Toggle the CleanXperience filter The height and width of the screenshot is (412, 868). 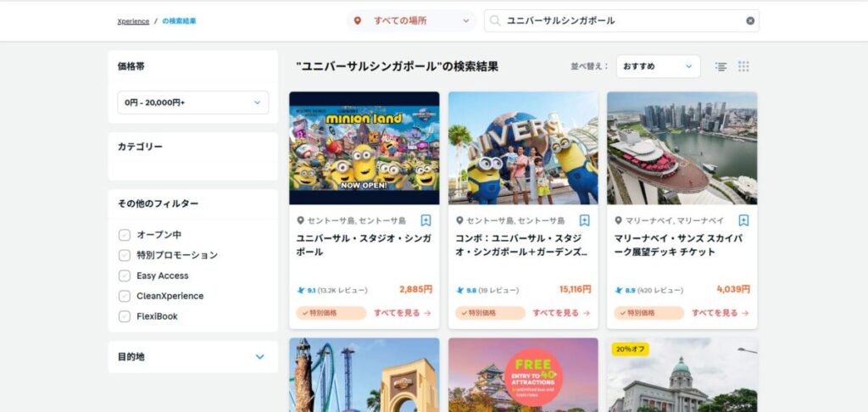(125, 296)
